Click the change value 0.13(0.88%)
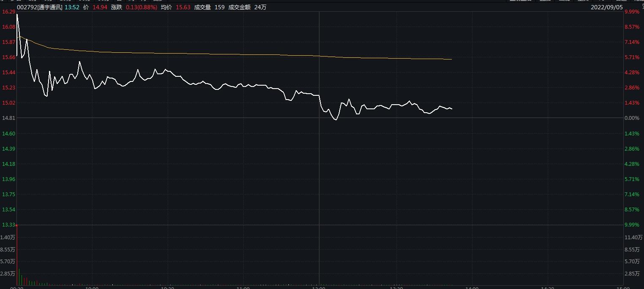 (141, 7)
